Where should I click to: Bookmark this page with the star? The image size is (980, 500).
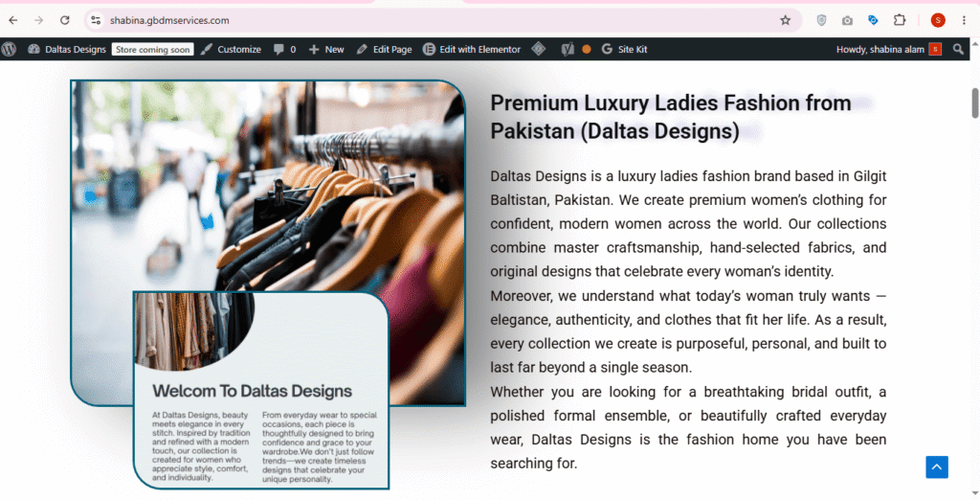click(785, 20)
